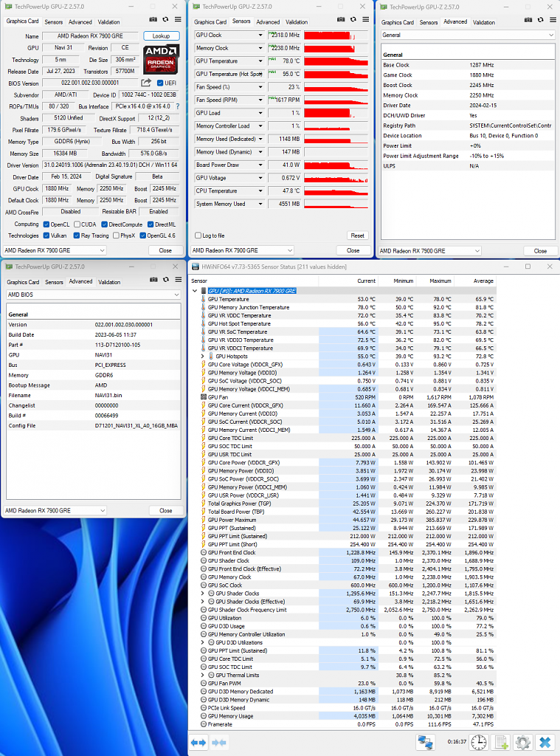The width and height of the screenshot is (560, 756).
Task: Open the AMD BIOS combo box
Action: 93,295
